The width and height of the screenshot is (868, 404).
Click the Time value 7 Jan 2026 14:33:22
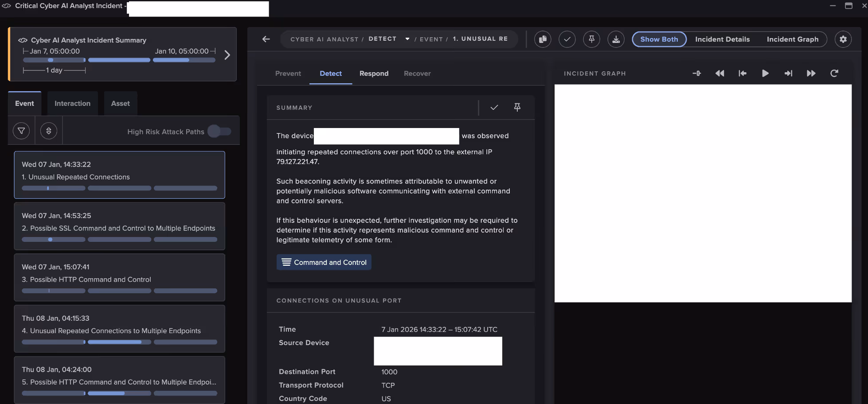tap(439, 330)
